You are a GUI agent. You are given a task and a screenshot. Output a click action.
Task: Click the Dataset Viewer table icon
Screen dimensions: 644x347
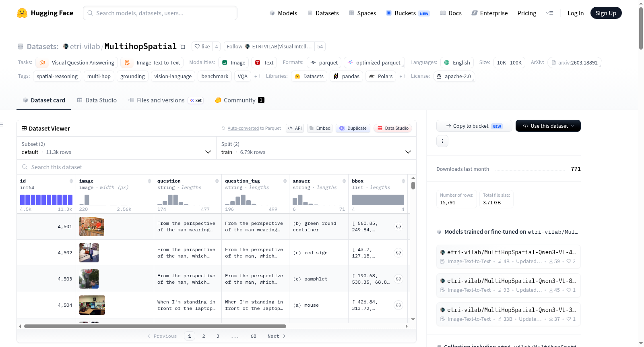pyautogui.click(x=24, y=128)
